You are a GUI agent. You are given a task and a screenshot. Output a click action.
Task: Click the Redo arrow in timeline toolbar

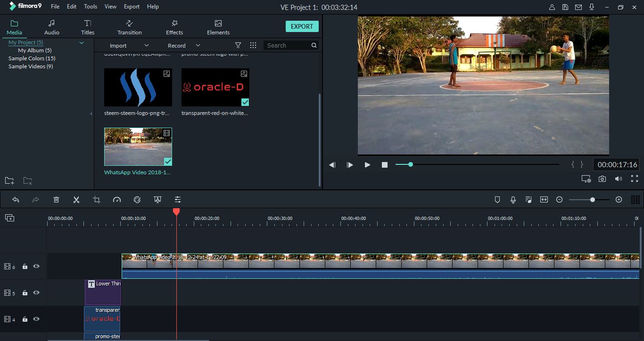point(36,200)
